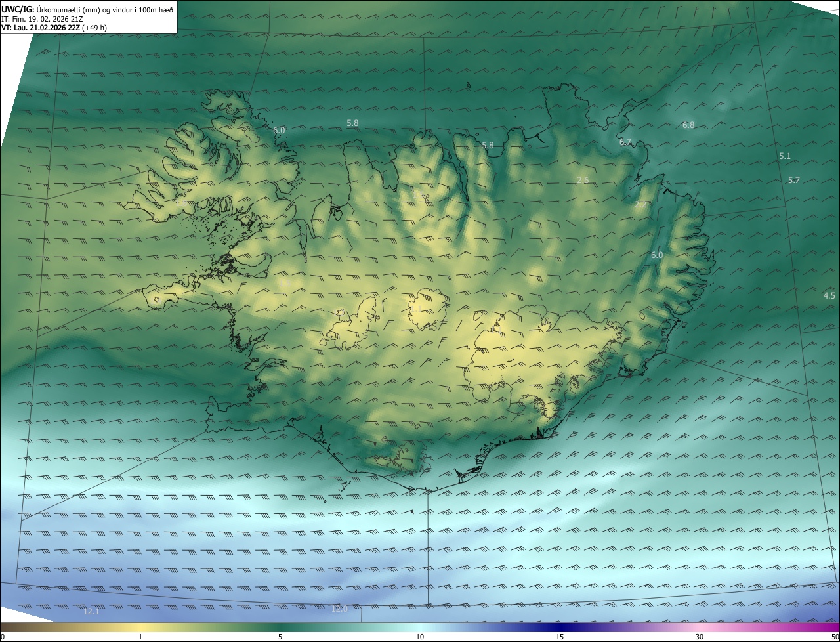Click the '12.1' value label on the map

pyautogui.click(x=92, y=612)
